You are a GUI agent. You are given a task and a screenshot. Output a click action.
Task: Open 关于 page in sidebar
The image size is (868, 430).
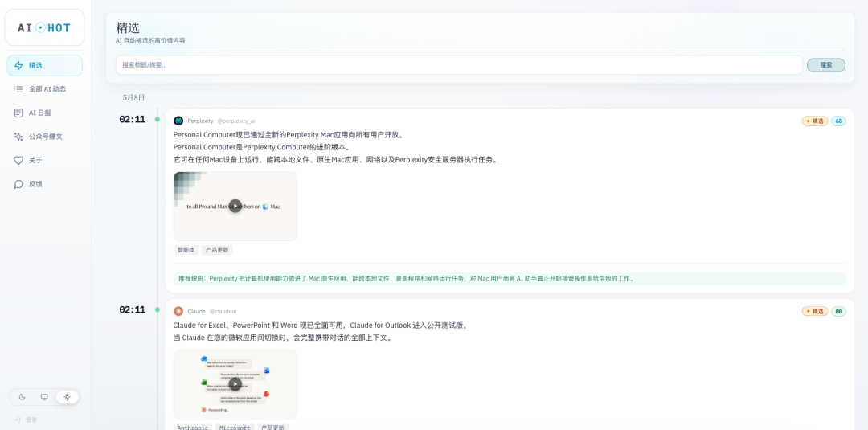pos(44,161)
